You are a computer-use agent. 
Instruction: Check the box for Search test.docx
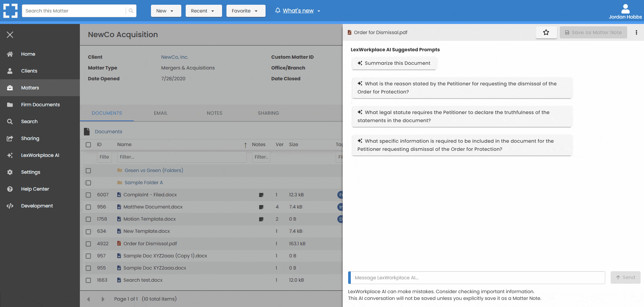tap(88, 280)
